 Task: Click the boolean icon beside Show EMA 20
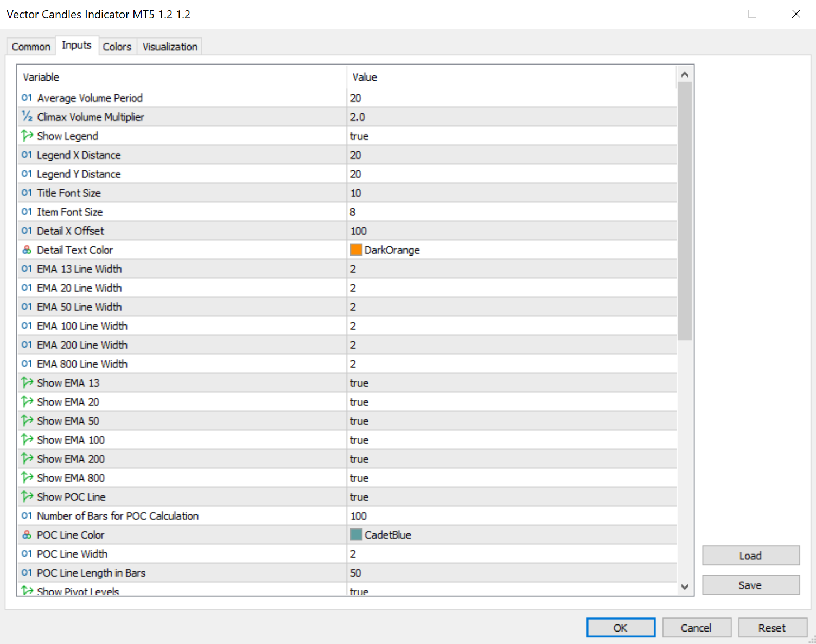point(27,402)
